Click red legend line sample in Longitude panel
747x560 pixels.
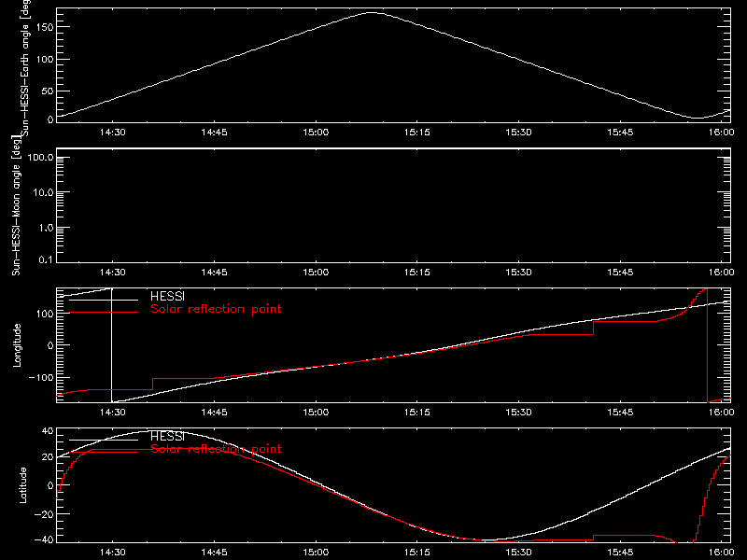click(x=104, y=313)
